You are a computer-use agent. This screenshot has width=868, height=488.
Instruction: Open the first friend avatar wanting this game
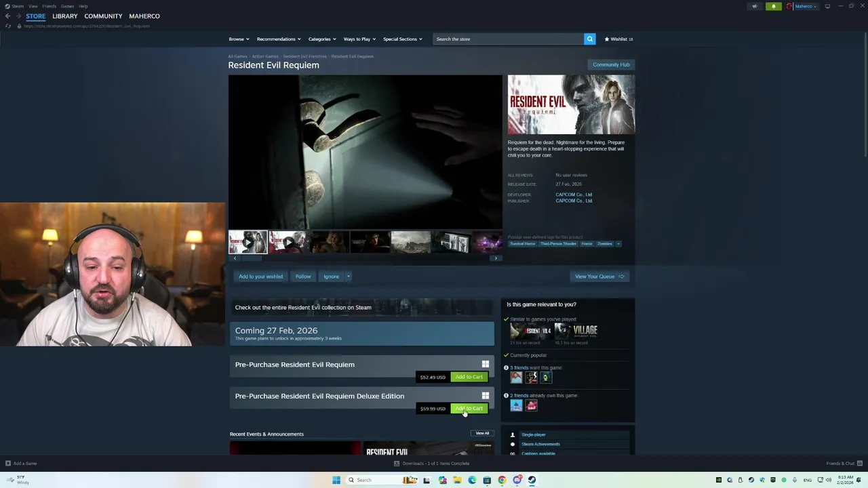516,378
